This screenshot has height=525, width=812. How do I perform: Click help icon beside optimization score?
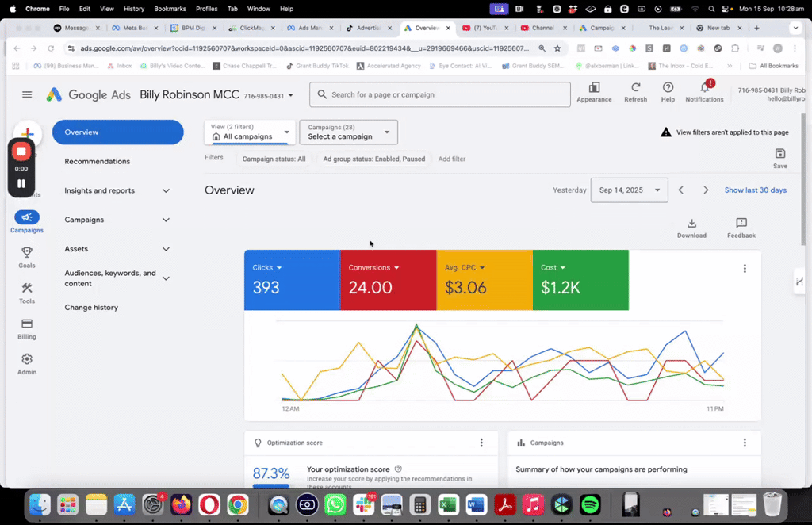coord(398,469)
